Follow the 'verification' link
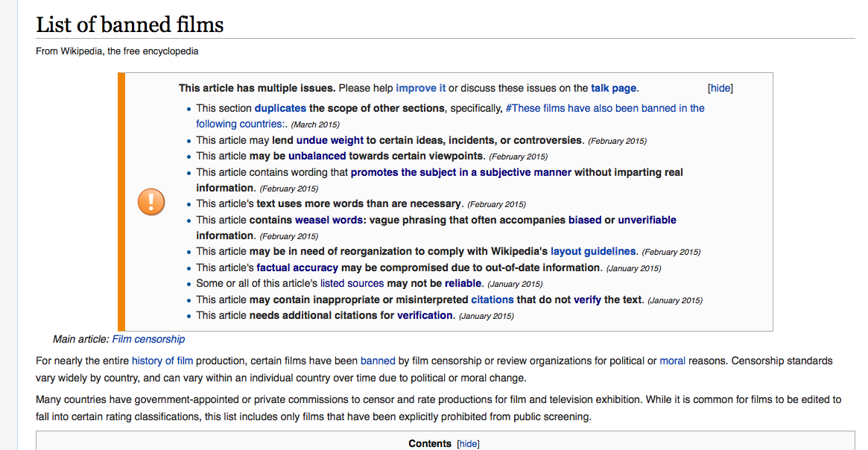The image size is (868, 450). click(425, 315)
